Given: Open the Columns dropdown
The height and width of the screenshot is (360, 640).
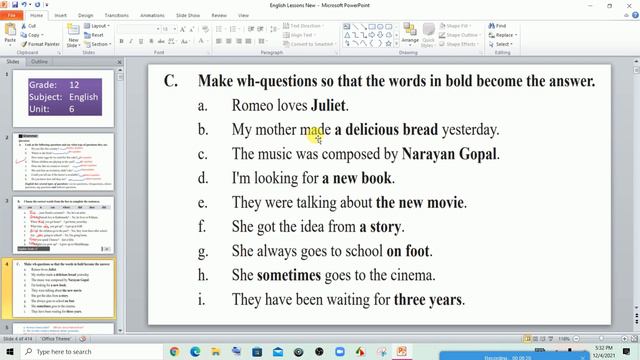Looking at the screenshot, I should point(262,41).
